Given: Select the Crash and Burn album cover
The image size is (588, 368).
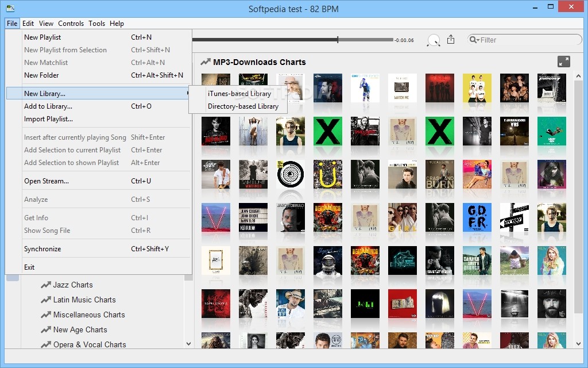Looking at the screenshot, I should point(439,174).
